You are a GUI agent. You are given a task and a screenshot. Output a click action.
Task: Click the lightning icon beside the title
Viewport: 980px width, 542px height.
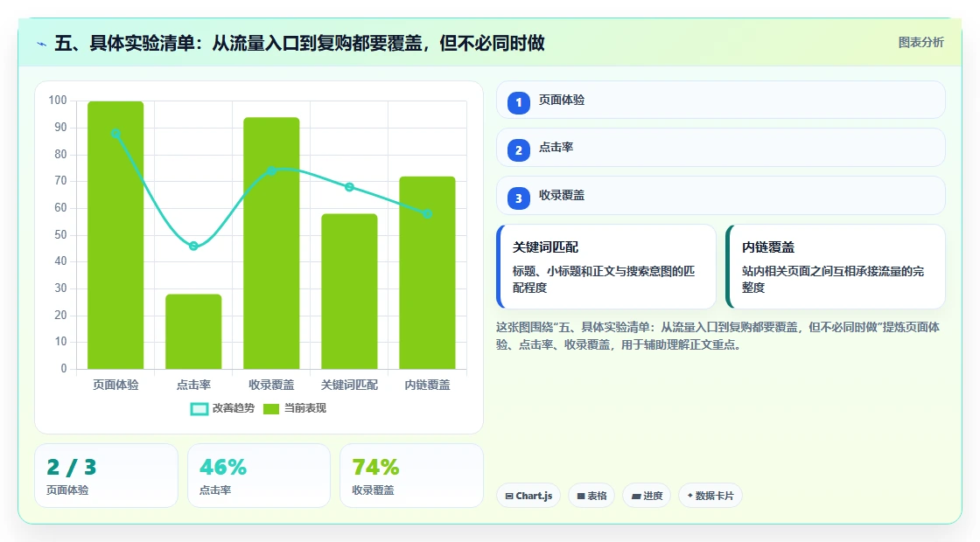coord(42,44)
